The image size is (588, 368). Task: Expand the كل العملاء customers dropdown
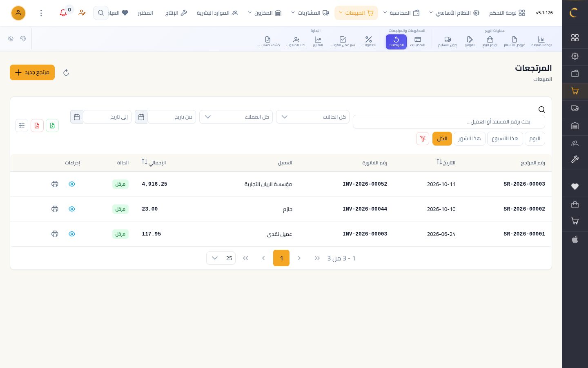(236, 117)
